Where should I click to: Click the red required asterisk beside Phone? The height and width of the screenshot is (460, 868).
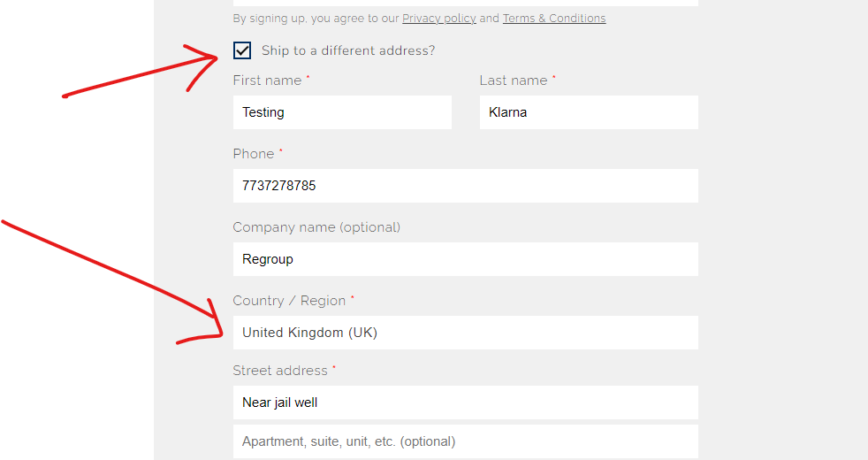coord(281,150)
